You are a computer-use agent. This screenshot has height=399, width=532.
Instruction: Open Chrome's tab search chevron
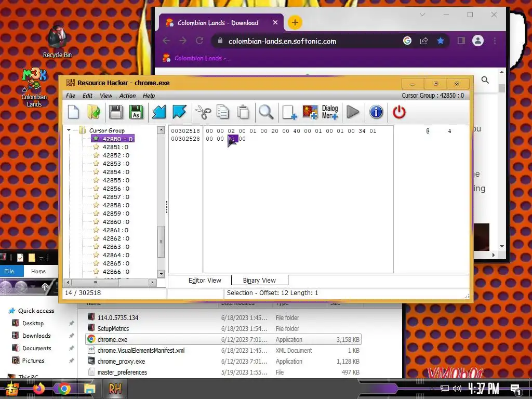[x=422, y=15]
